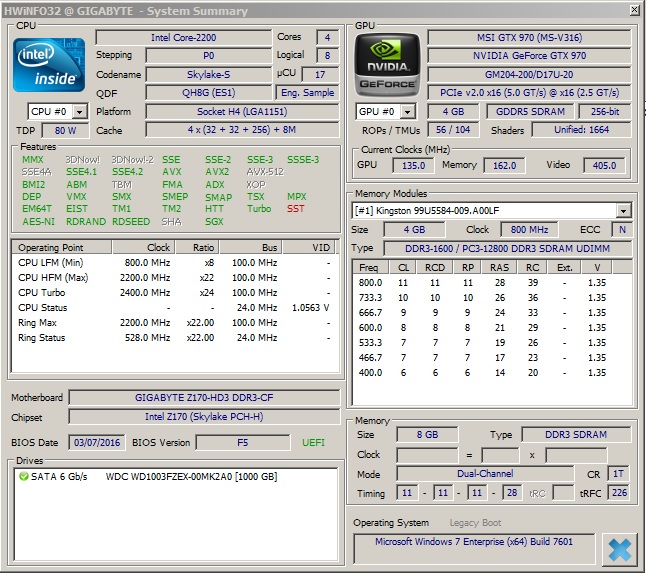This screenshot has width=646, height=573.
Task: Click the red SST feature label
Action: [295, 209]
